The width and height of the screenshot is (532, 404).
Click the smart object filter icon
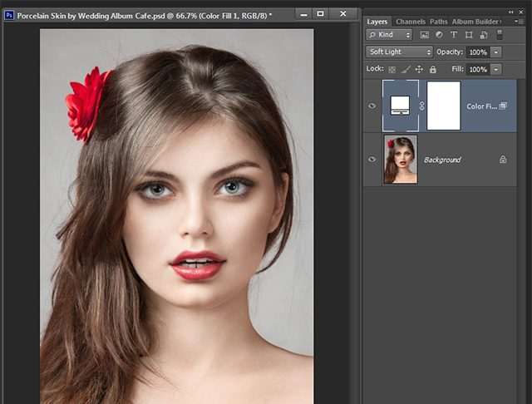click(x=484, y=35)
